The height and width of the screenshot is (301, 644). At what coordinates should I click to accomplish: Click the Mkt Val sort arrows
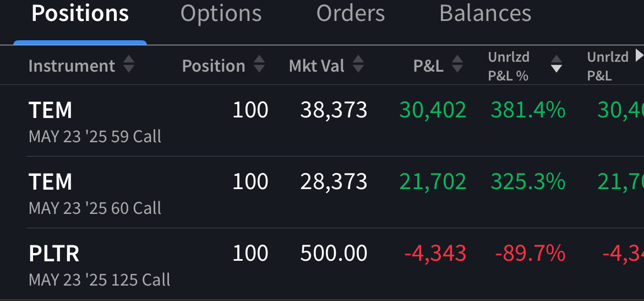click(x=358, y=65)
